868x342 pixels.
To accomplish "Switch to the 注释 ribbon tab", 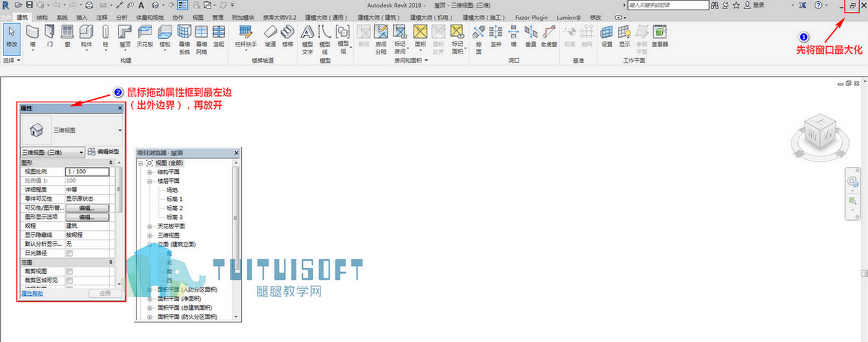I will tap(102, 17).
